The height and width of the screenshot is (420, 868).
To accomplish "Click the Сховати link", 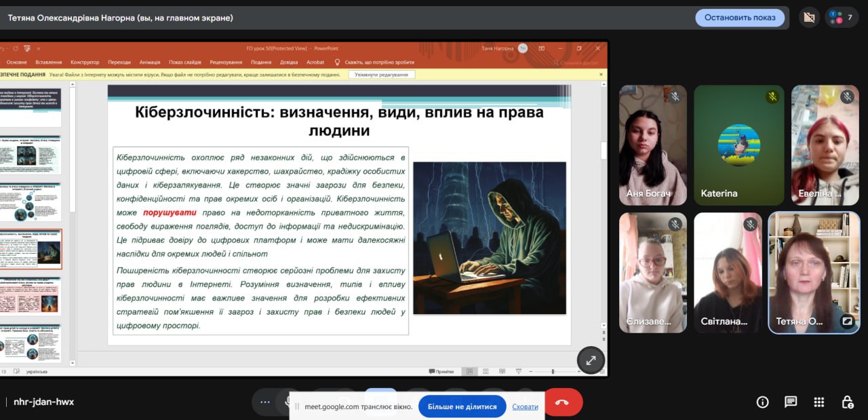I will [x=525, y=406].
